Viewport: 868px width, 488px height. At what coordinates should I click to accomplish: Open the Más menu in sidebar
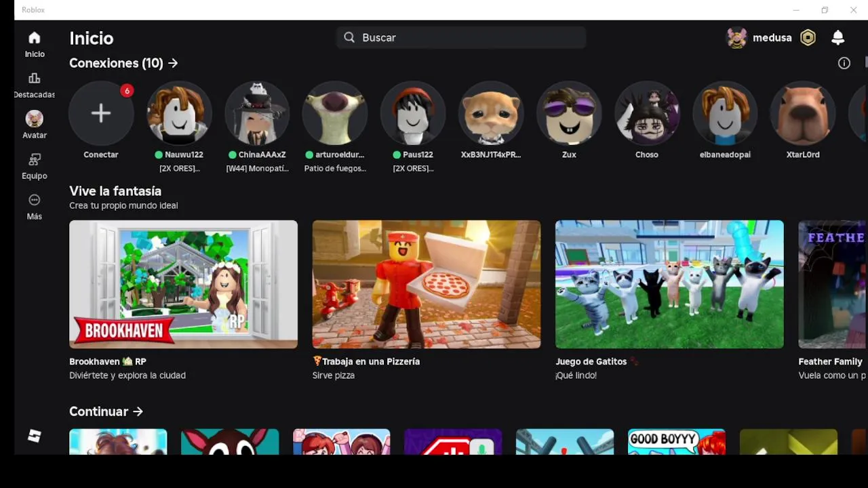click(35, 200)
